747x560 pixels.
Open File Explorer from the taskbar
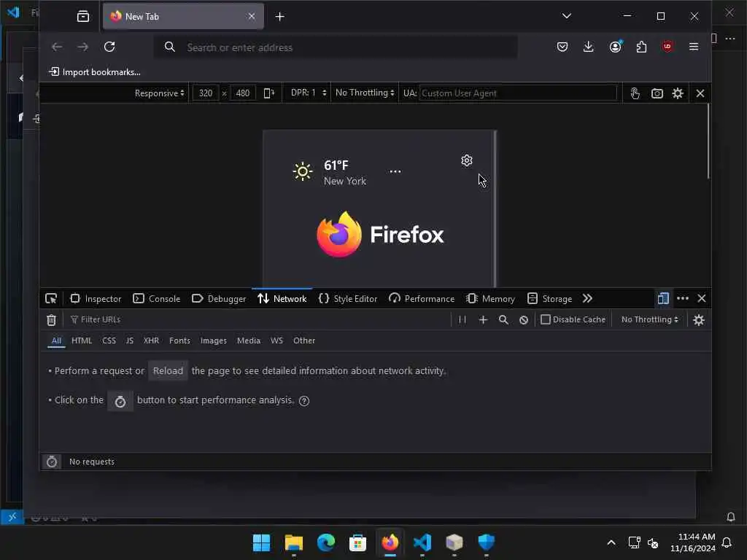click(294, 542)
